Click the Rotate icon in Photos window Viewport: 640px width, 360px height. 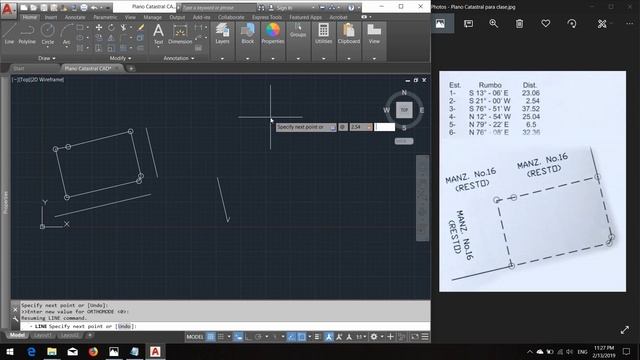[572, 24]
